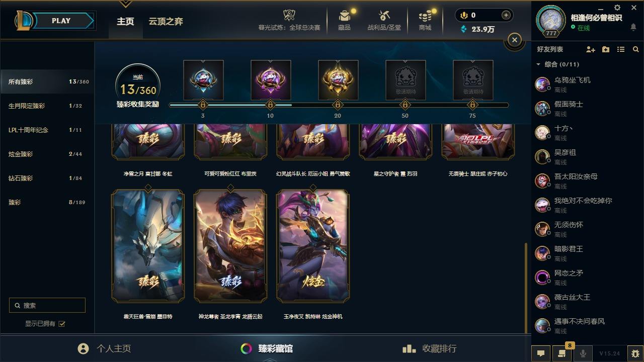This screenshot has width=644, height=362.
Task: Click plus button to purchase RP
Action: 506,15
